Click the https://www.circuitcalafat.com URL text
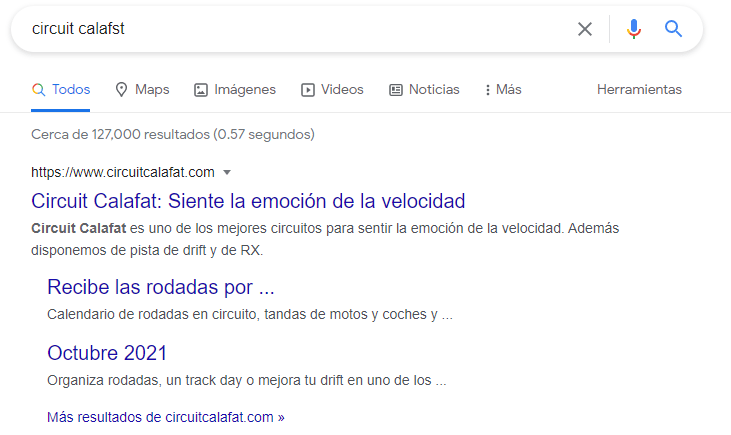The image size is (731, 435). click(x=123, y=173)
